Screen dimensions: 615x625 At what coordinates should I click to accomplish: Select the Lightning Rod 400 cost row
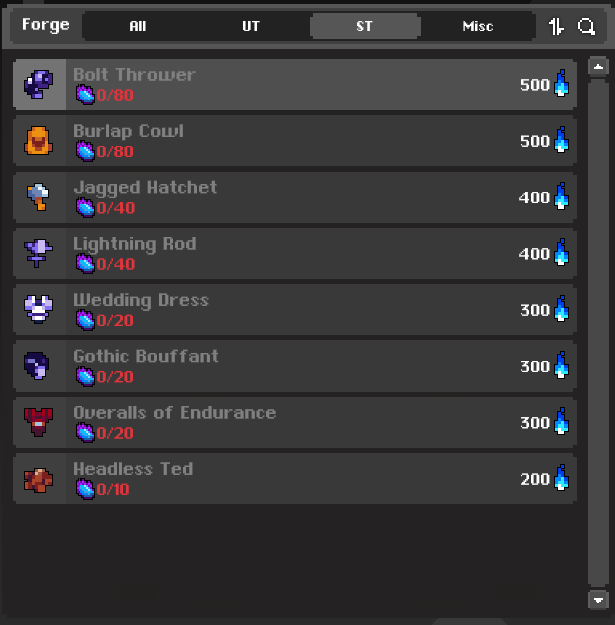click(x=295, y=254)
